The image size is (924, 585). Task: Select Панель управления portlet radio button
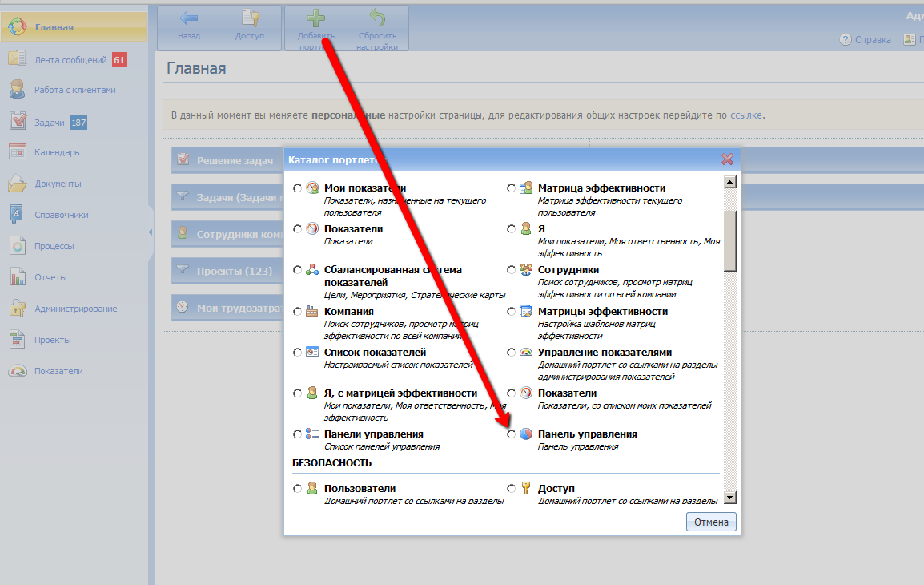click(512, 434)
